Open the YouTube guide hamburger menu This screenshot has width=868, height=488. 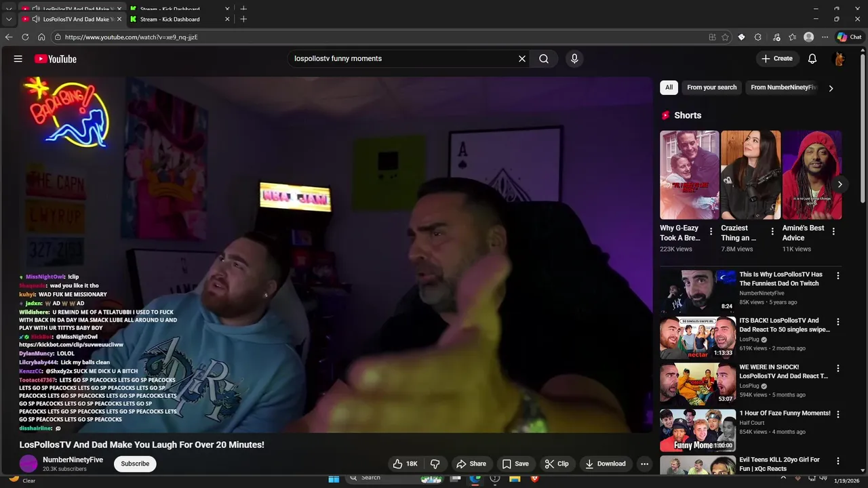[x=18, y=59]
